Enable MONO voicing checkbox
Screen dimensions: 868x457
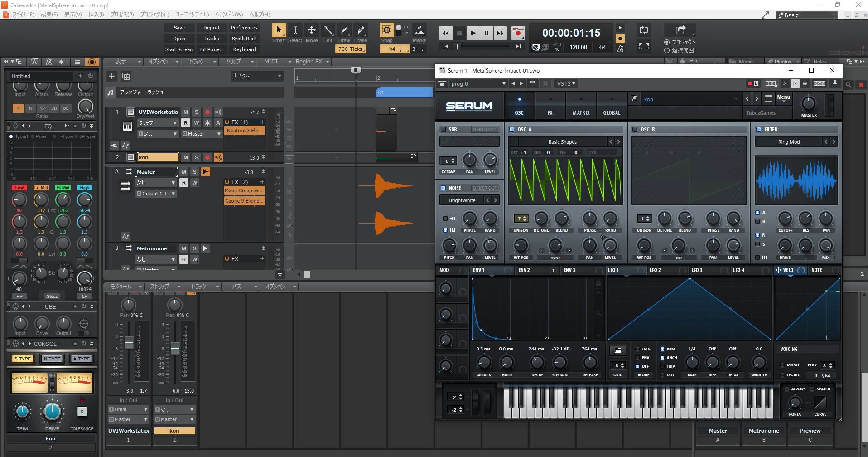click(782, 365)
